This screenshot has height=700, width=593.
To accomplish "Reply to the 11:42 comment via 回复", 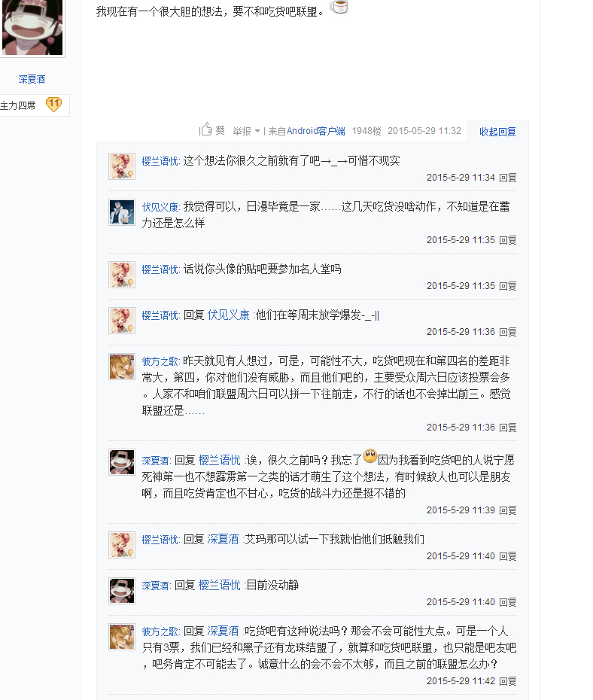I will click(x=508, y=681).
